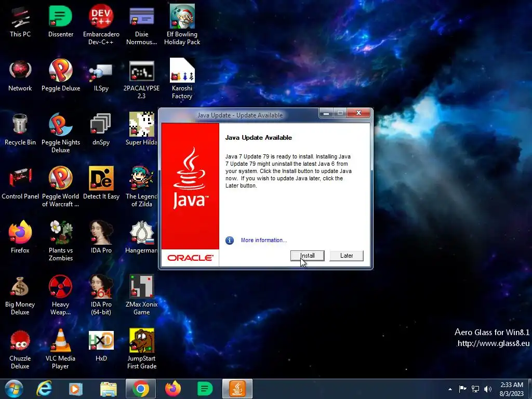Screen dimensions: 532x399
Task: Open the More information link
Action: [264, 240]
